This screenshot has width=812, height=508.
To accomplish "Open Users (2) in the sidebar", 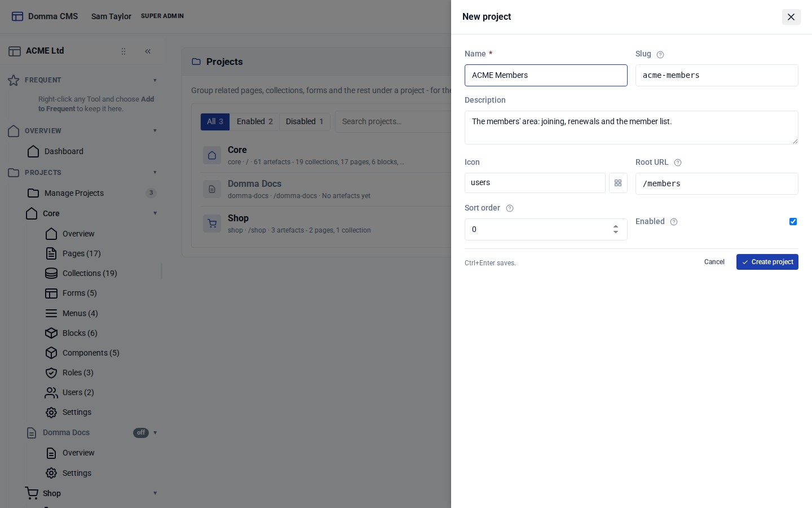I will [78, 392].
